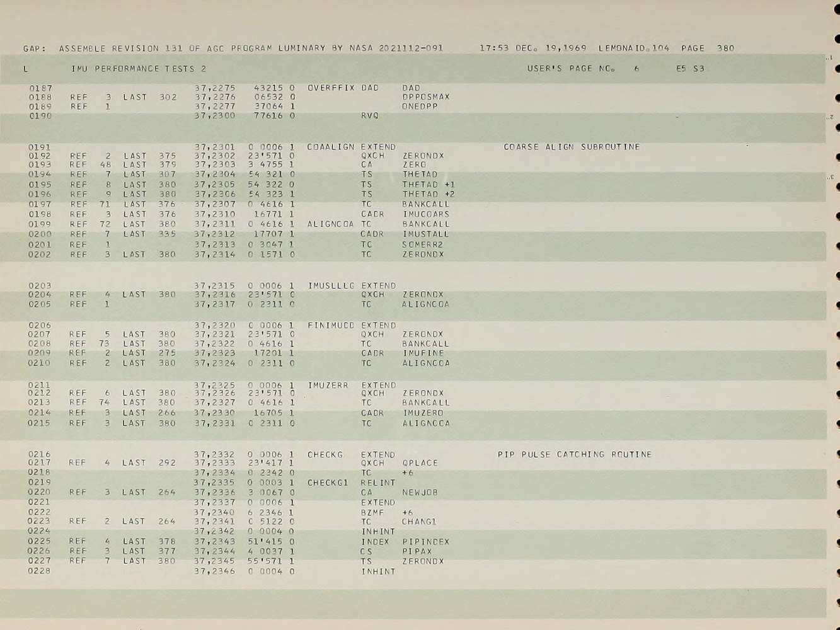840x630 pixels.
Task: Select the 'CS' opcode on line 0226
Action: (366, 551)
